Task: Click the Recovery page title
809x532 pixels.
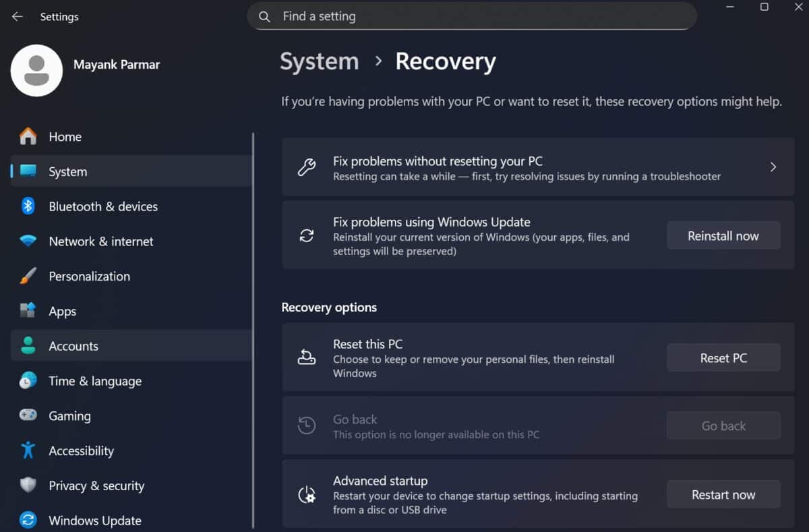Action: [446, 61]
